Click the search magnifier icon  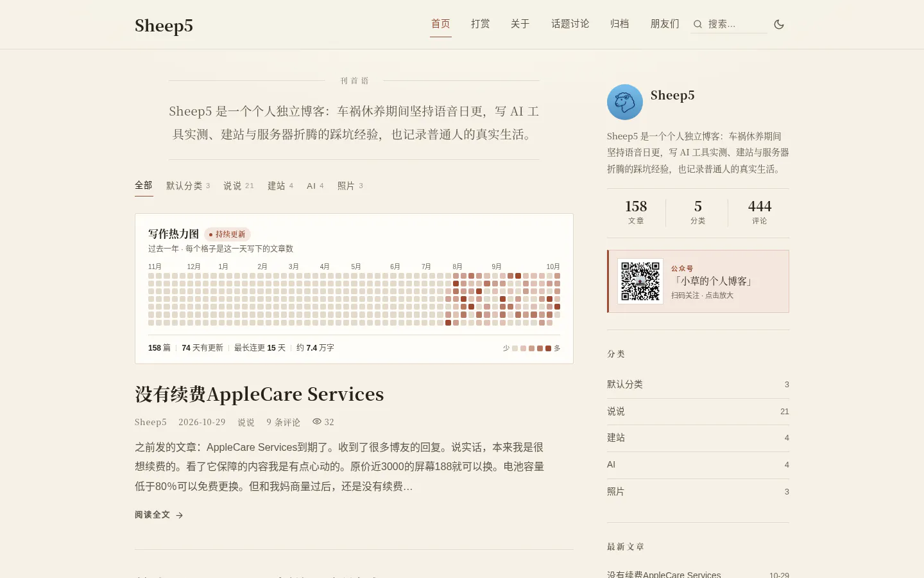point(697,24)
